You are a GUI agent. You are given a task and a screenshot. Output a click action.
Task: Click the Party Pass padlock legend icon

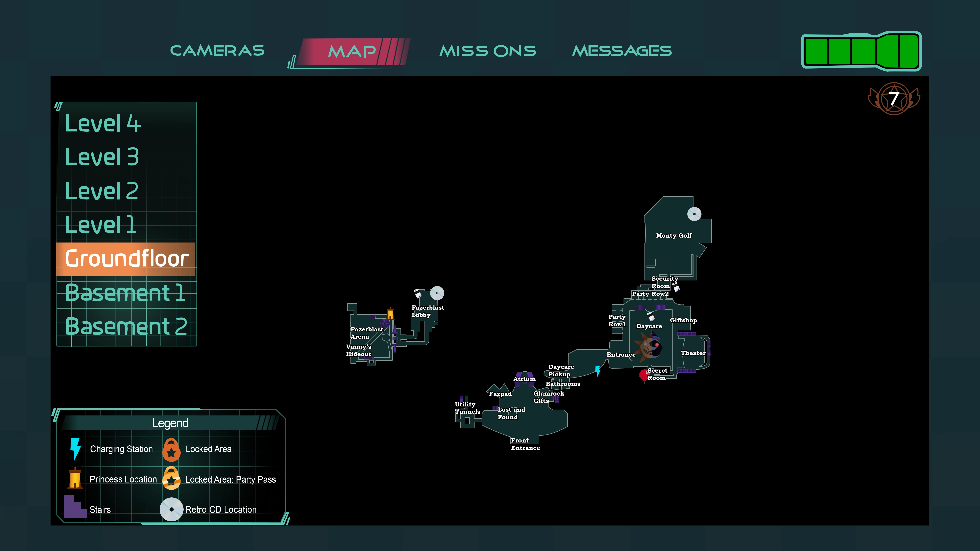coord(171,478)
